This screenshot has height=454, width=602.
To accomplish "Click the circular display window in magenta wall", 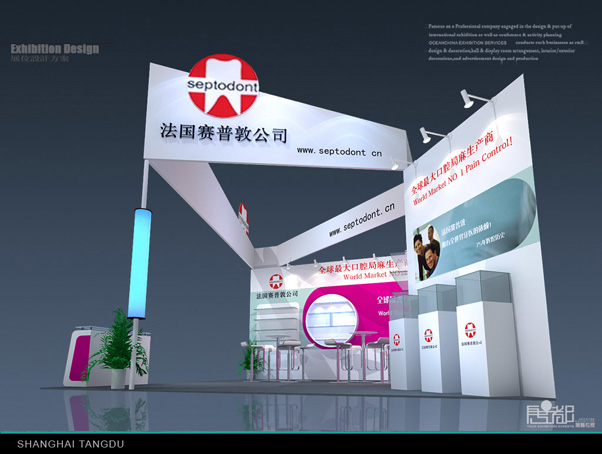I will pos(332,318).
